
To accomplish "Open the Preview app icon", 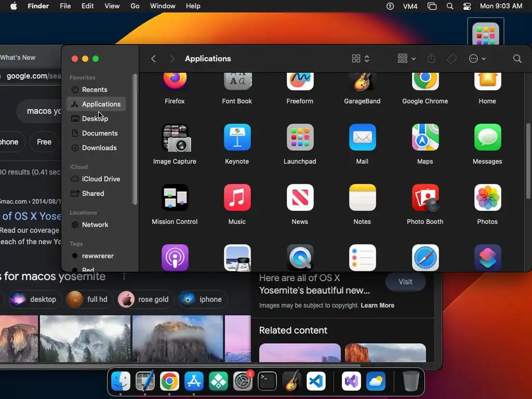I will [x=237, y=258].
